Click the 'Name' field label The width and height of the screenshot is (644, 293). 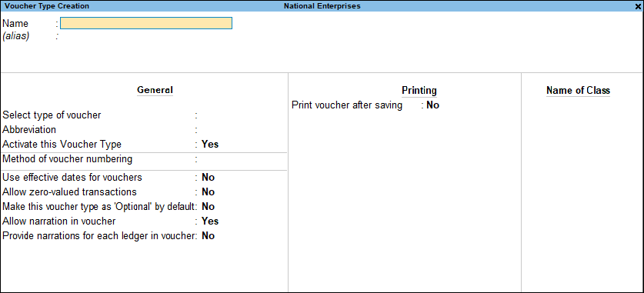coord(15,23)
